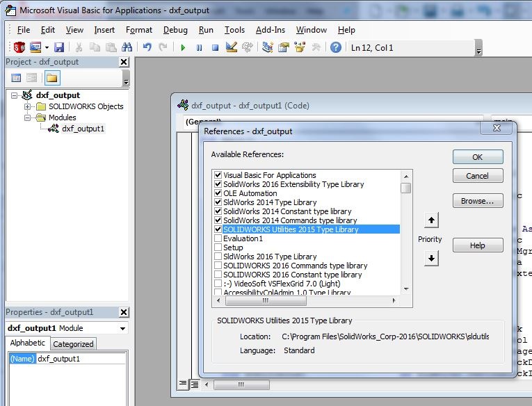
Task: Check SOLIDWORKS 2016 Constant type library
Action: pos(218,275)
